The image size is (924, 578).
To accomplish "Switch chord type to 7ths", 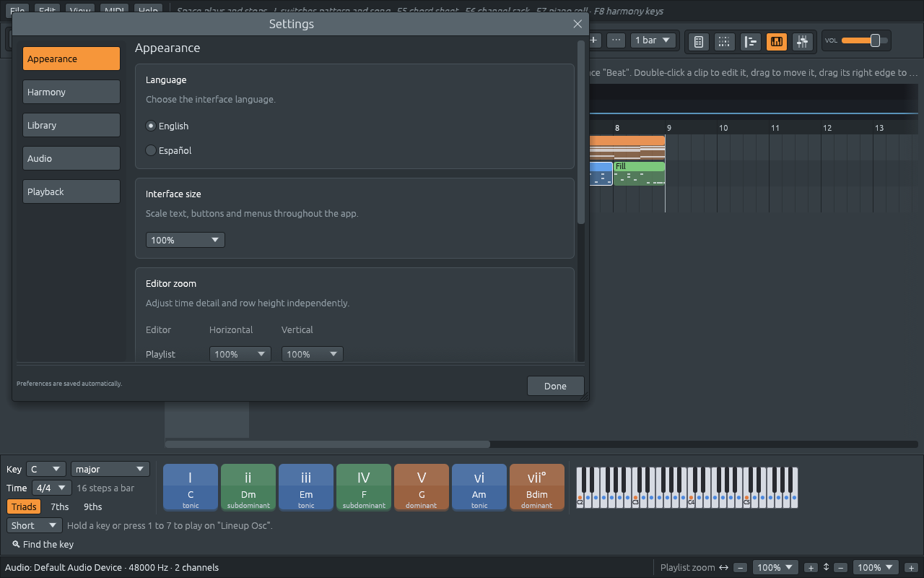I will [x=60, y=506].
